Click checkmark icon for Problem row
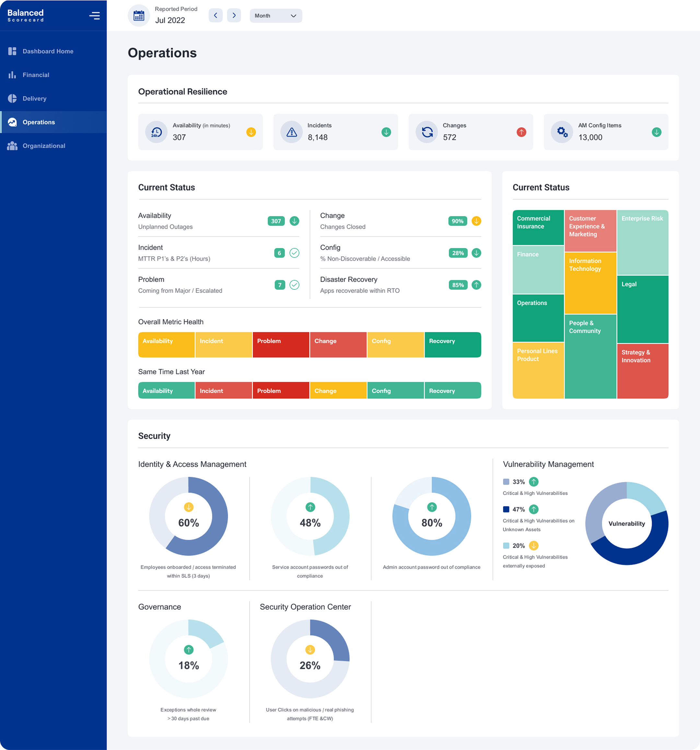 coord(295,285)
